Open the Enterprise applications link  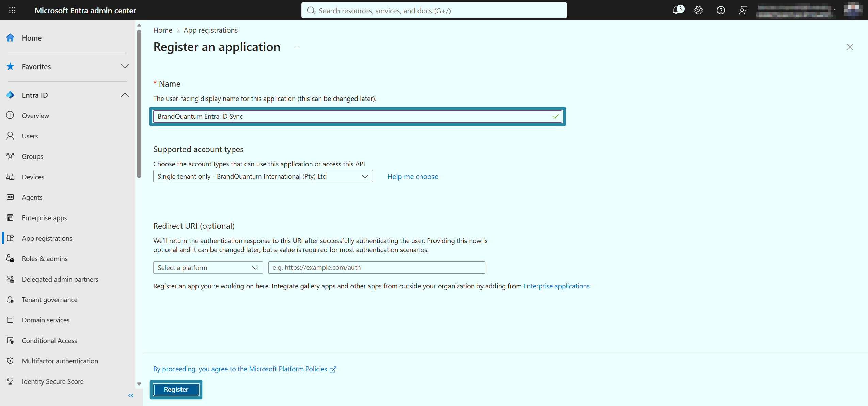(x=556, y=286)
